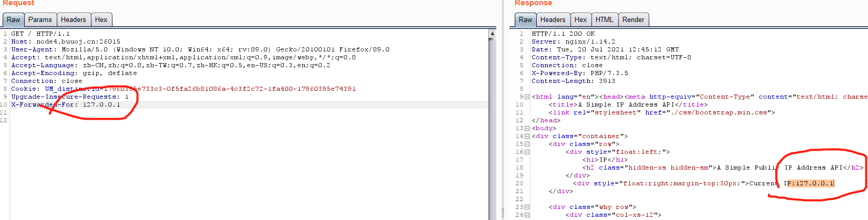Click the highlighted IP:127.0.0.1 text

[810, 183]
